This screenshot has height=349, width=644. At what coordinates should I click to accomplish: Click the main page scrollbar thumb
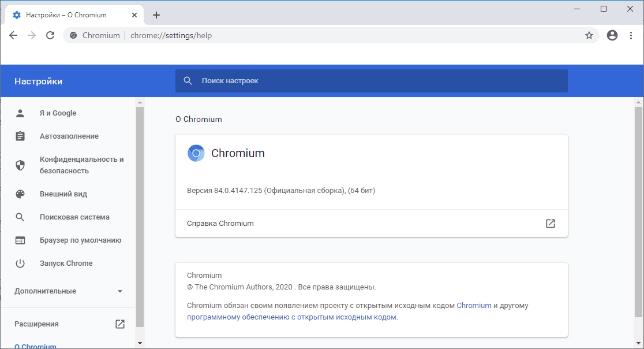click(x=638, y=211)
